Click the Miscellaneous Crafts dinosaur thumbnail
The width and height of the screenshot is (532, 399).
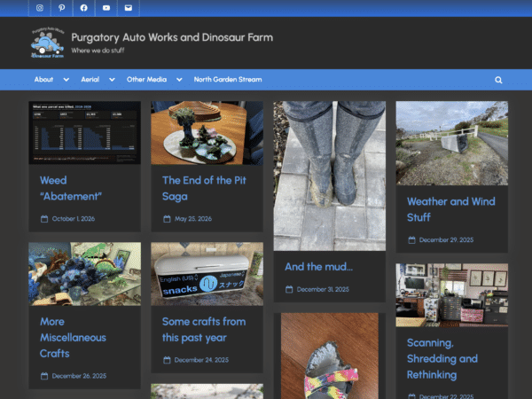(84, 274)
